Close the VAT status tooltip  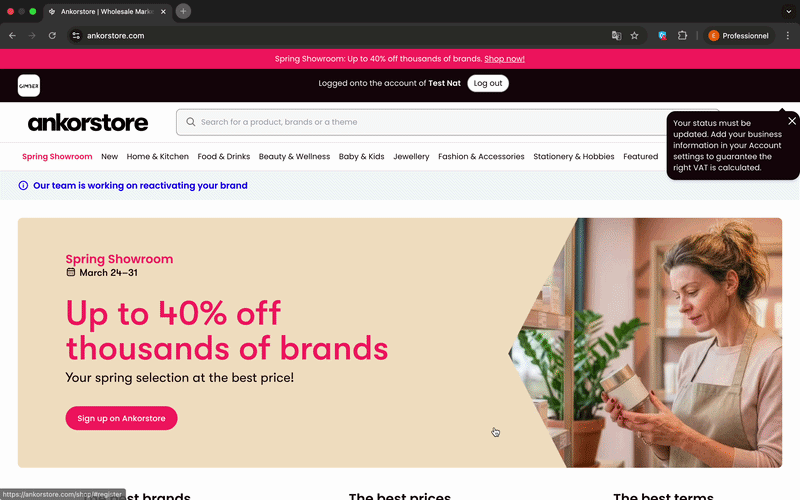pyautogui.click(x=791, y=121)
